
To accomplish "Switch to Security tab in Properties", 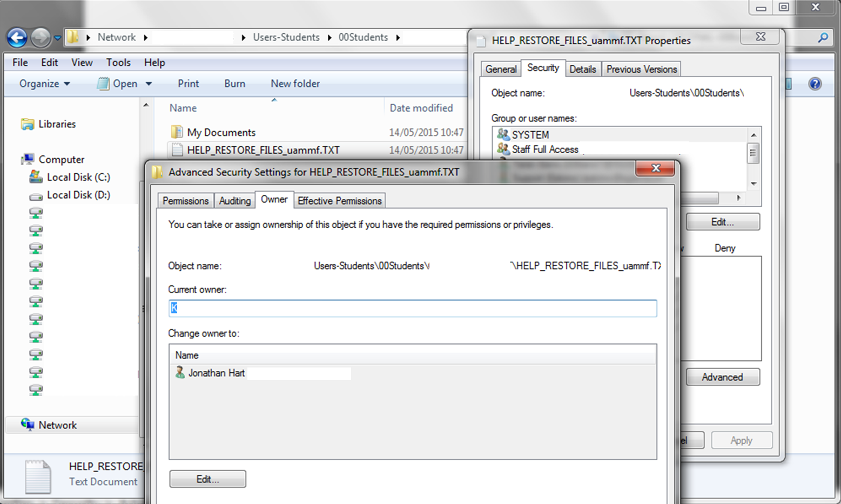I will (543, 68).
